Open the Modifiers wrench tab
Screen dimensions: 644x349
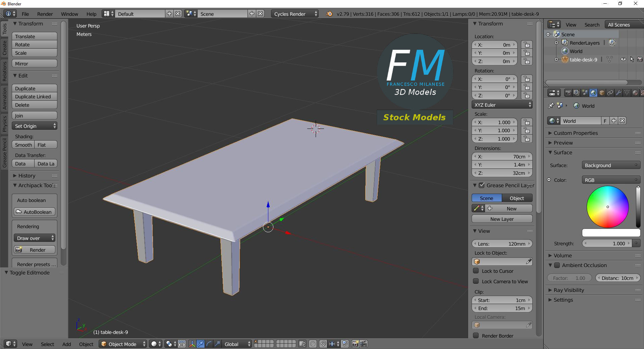click(619, 93)
